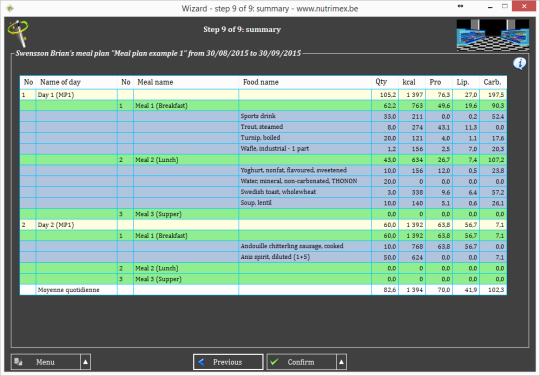Click the 'Pro' column header
Image resolution: width=540 pixels, height=376 pixels.
(439, 82)
